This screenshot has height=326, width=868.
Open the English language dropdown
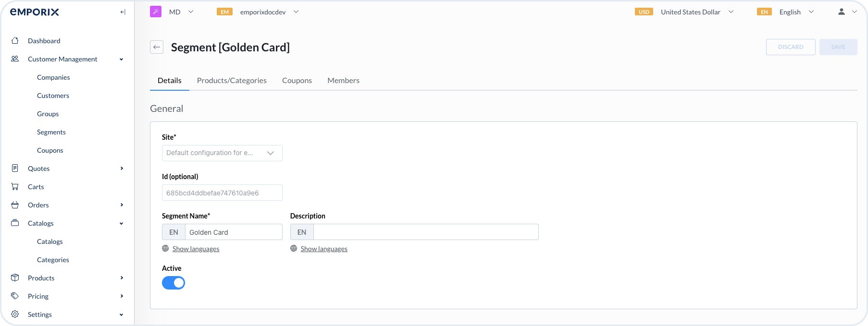790,12
